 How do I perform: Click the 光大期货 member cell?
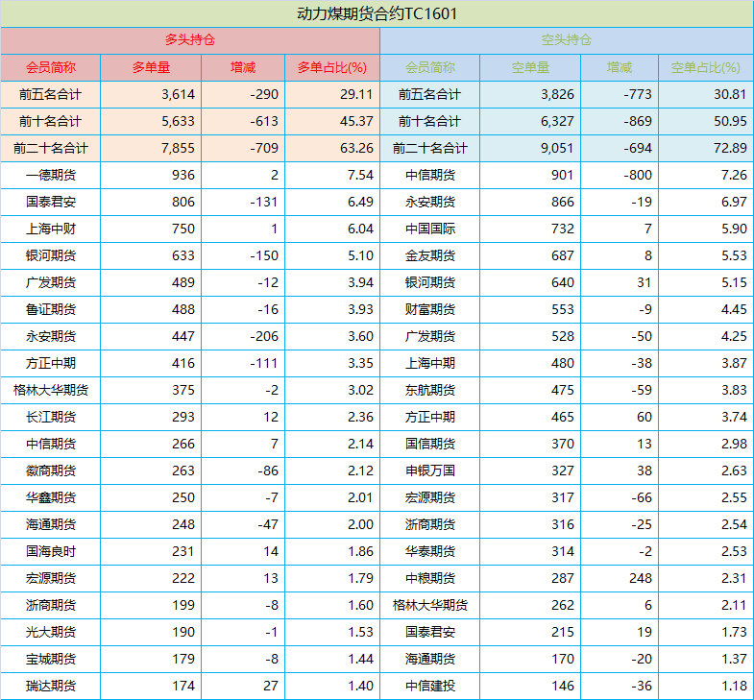point(51,632)
